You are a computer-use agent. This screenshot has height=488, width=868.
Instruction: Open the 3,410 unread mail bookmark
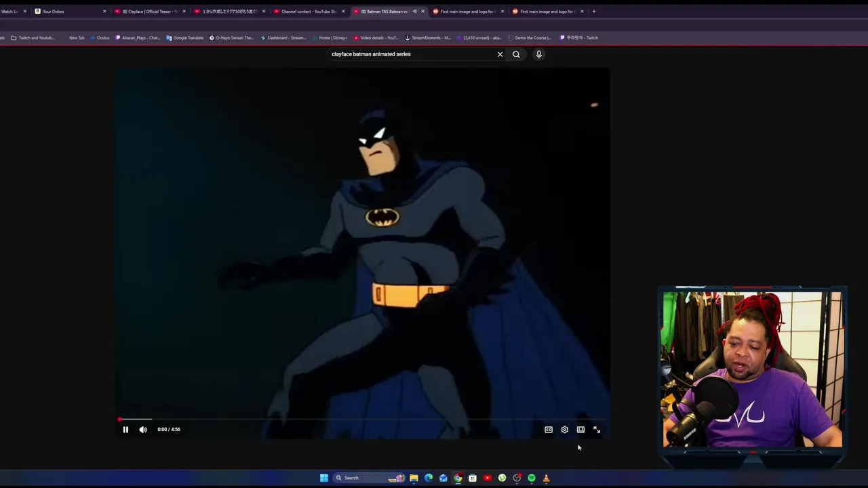479,38
